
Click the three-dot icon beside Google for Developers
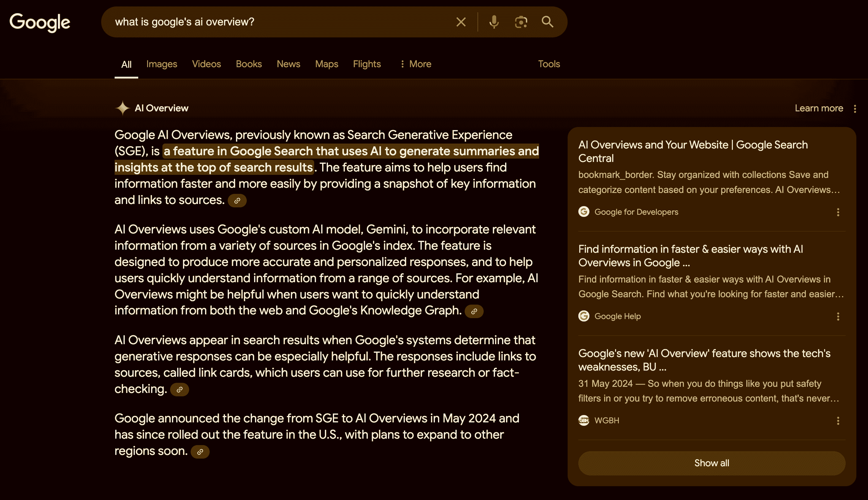pyautogui.click(x=838, y=212)
